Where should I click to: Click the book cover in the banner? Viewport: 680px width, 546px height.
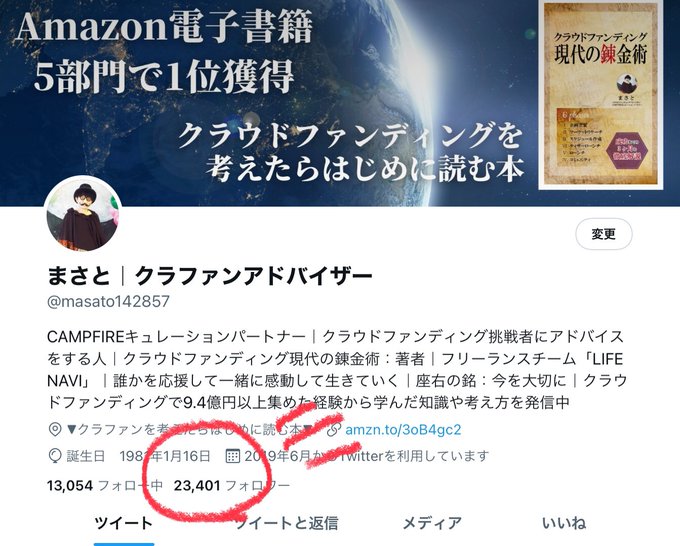pos(601,95)
